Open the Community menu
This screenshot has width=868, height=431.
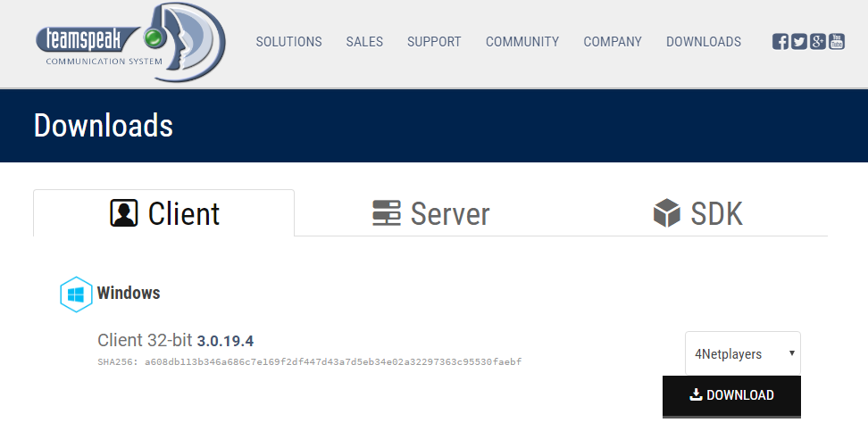tap(522, 42)
